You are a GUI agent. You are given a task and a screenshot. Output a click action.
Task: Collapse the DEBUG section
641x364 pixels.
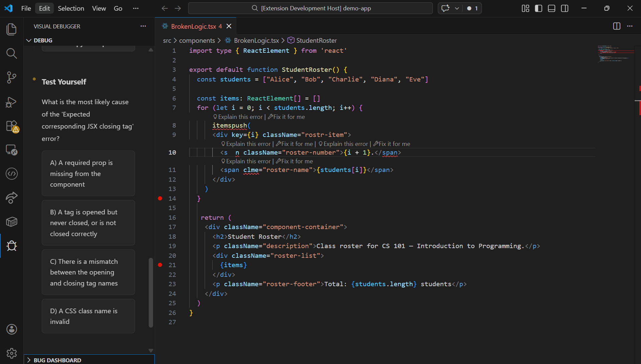click(x=29, y=40)
